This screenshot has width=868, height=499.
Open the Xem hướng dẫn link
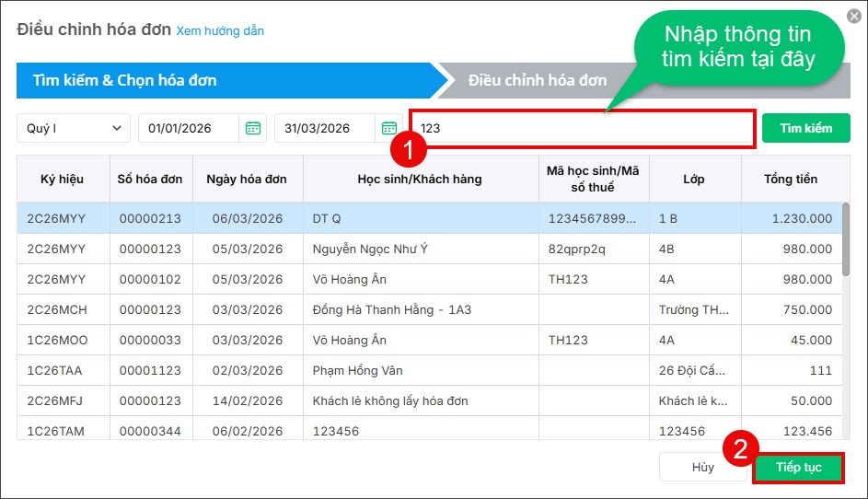pyautogui.click(x=220, y=31)
